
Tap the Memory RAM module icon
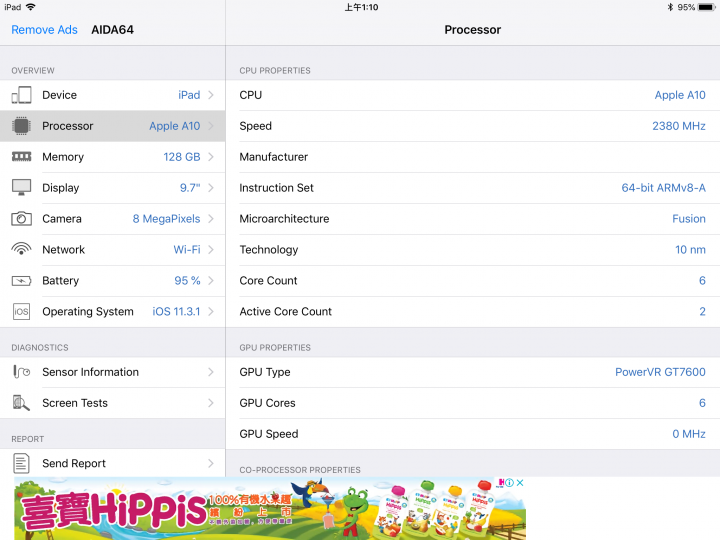[x=21, y=157]
